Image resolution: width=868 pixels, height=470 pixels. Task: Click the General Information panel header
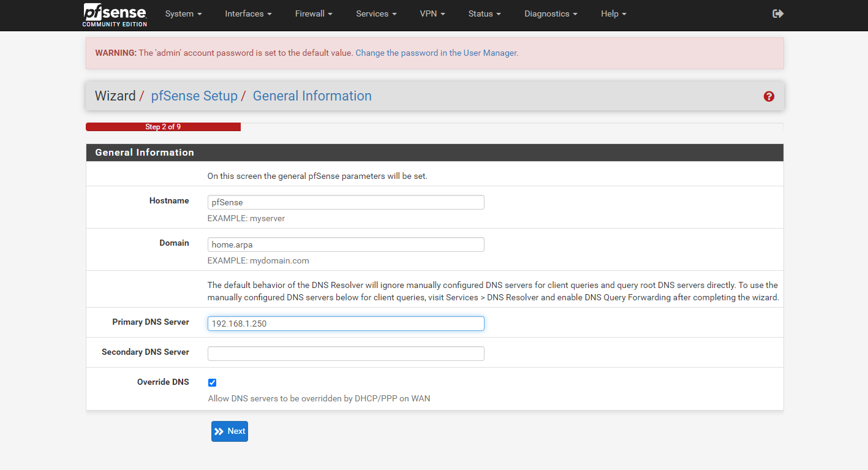[x=434, y=153]
